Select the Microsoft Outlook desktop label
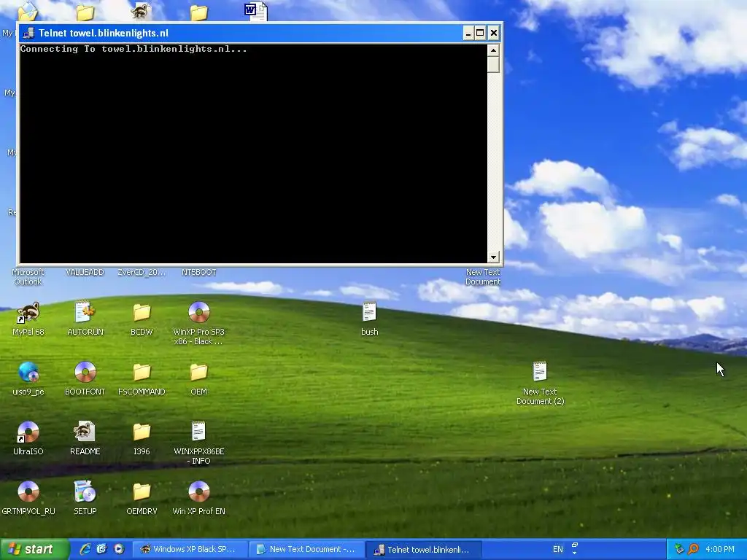Viewport: 747px width, 560px height. click(28, 276)
